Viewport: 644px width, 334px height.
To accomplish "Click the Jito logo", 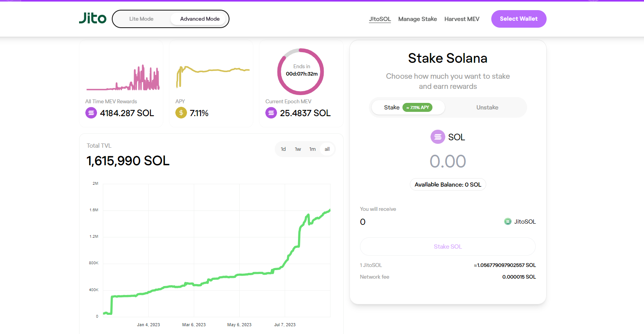I will (x=93, y=18).
